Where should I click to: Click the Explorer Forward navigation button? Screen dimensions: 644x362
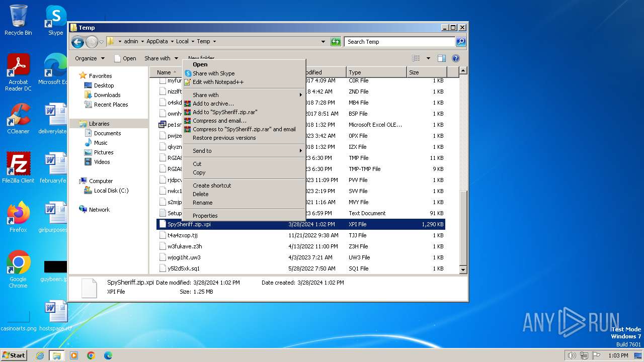92,42
